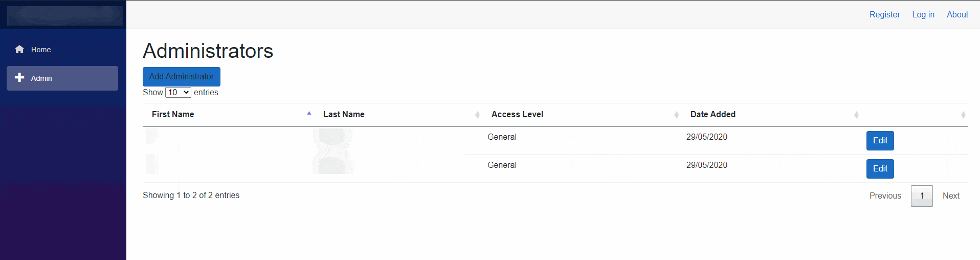Screen dimensions: 980x260
Task: Click the First Name sort arrow
Action: (x=309, y=114)
